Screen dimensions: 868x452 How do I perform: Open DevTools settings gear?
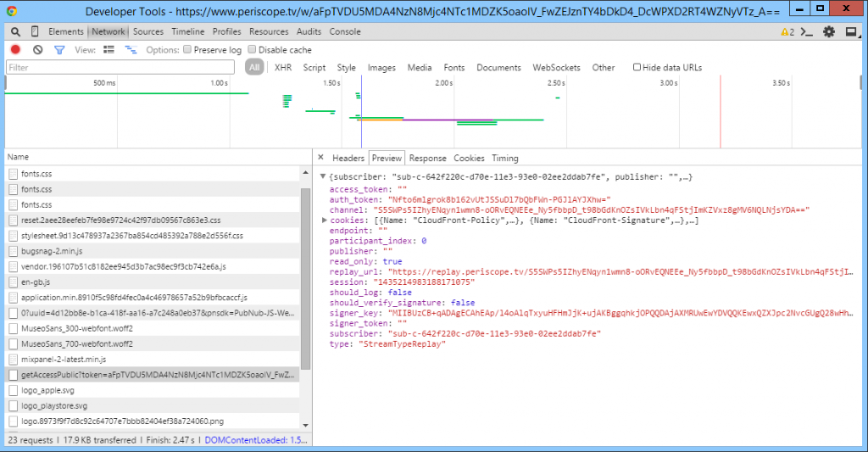coord(829,32)
